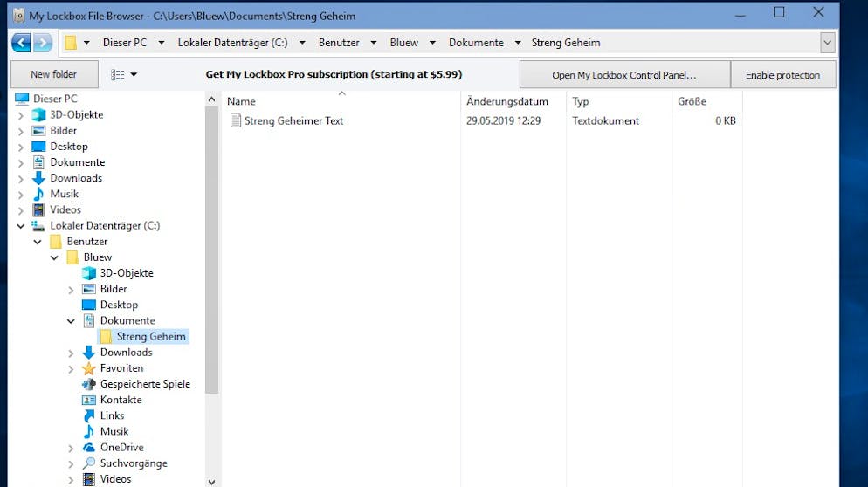Collapse the Dokumente node under Bluew
This screenshot has height=487, width=868.
point(71,321)
